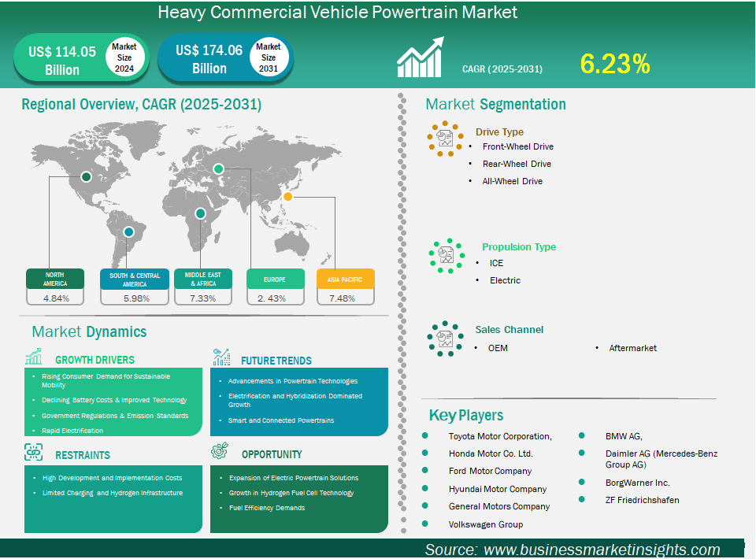The height and width of the screenshot is (559, 756).
Task: Click the Restraints chain-link icon
Action: pos(34,453)
